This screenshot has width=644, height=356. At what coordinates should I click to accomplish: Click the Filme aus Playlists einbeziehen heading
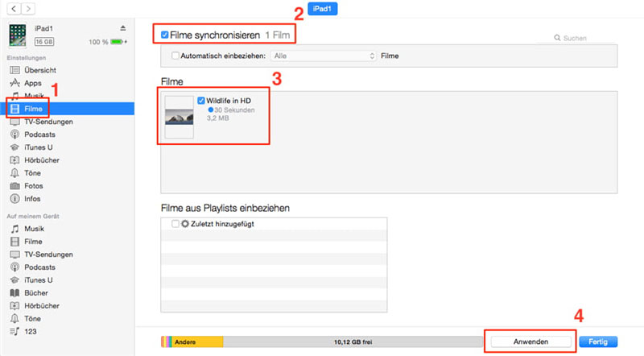(x=225, y=208)
